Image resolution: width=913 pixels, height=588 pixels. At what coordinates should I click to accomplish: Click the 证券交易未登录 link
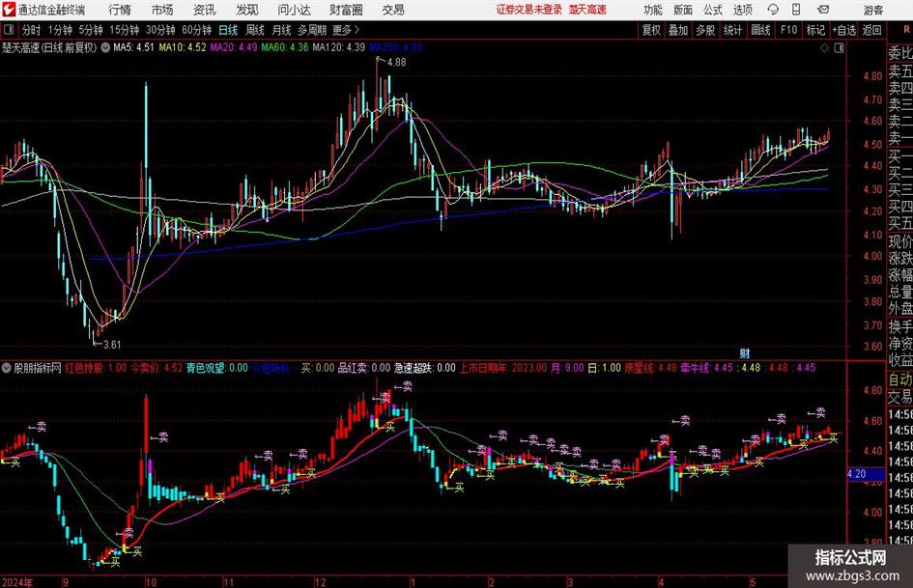click(x=529, y=10)
